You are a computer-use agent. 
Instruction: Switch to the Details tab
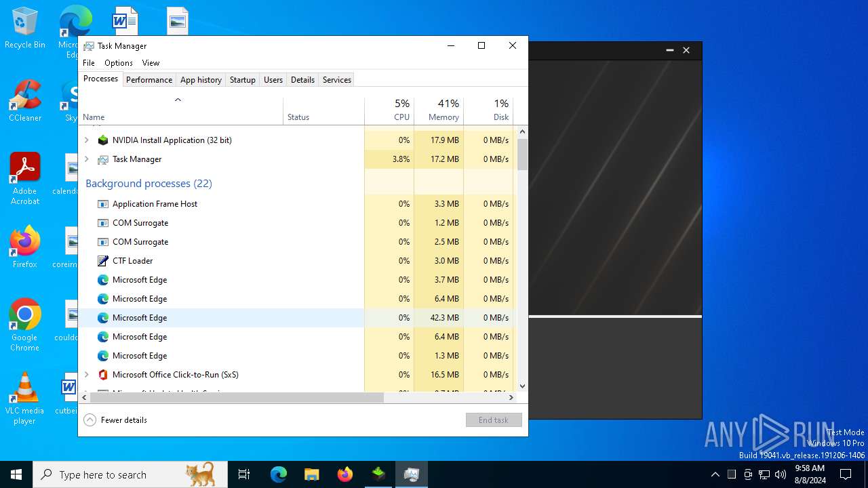(302, 80)
